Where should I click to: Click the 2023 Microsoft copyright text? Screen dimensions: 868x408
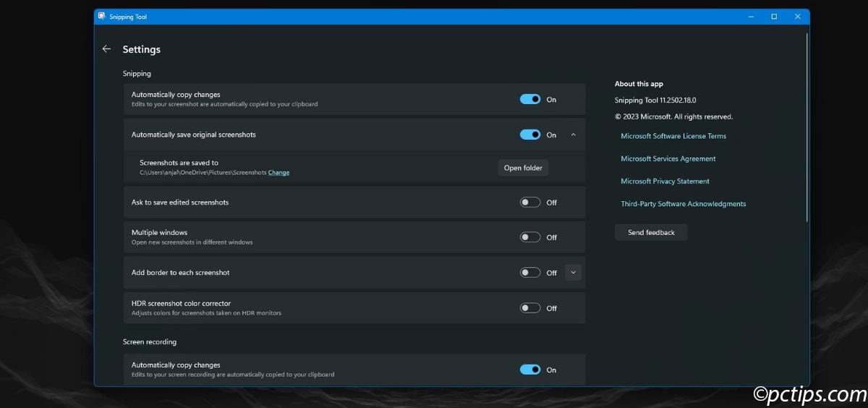pos(673,116)
